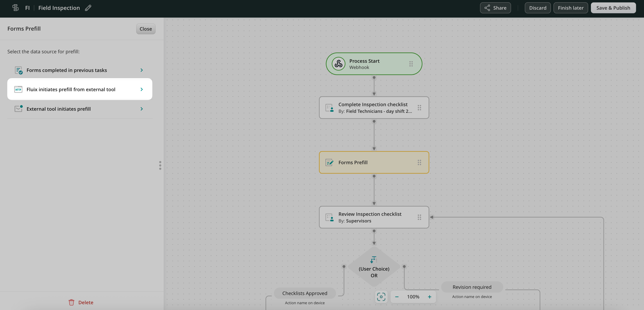Click drag handle dots on Process Start node

click(411, 64)
